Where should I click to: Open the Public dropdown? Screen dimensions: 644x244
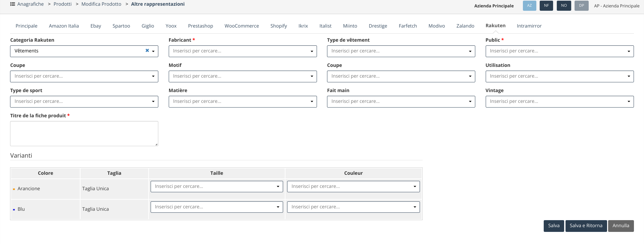tap(559, 51)
